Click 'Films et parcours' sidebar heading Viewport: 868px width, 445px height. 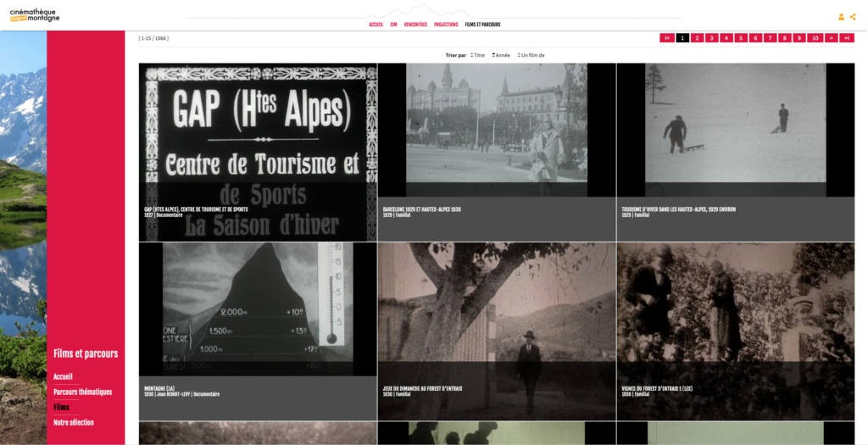(86, 353)
